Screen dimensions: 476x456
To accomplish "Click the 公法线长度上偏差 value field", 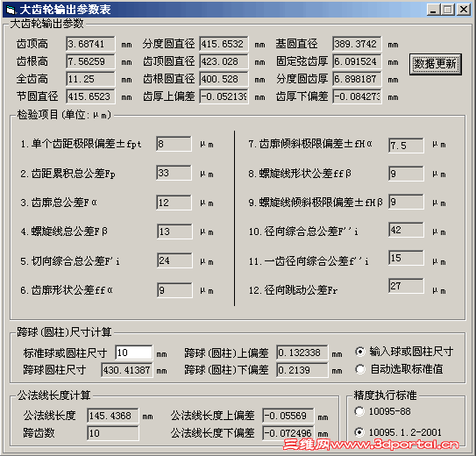I will click(288, 416).
